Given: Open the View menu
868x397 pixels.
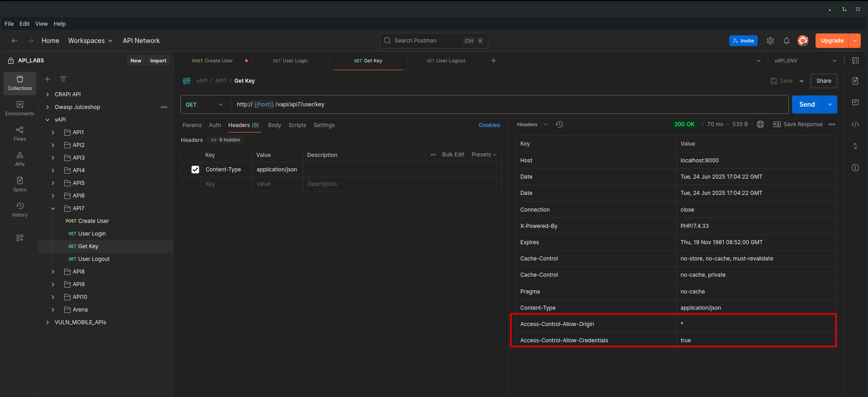Looking at the screenshot, I should coord(42,24).
